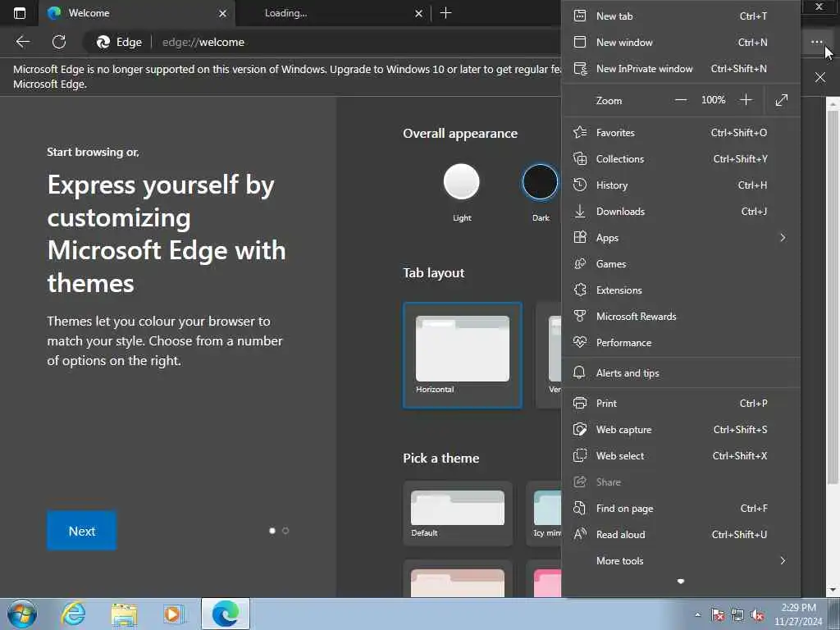Click the Find on page icon
Viewport: 840px width, 630px height.
point(580,508)
